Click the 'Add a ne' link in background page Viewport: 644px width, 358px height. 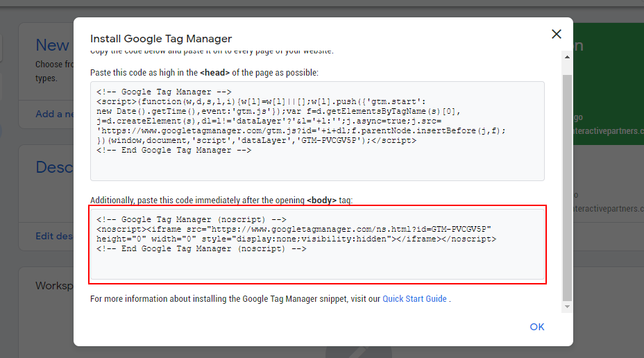click(x=54, y=114)
